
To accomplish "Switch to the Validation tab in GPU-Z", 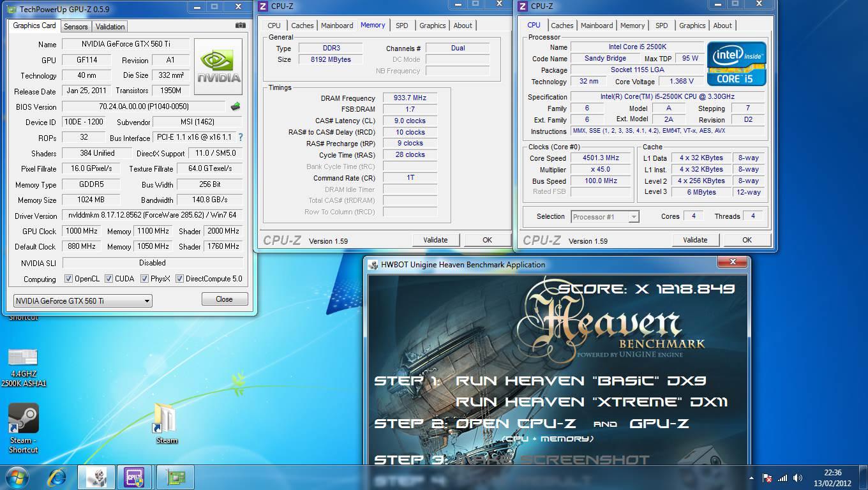I will click(110, 27).
